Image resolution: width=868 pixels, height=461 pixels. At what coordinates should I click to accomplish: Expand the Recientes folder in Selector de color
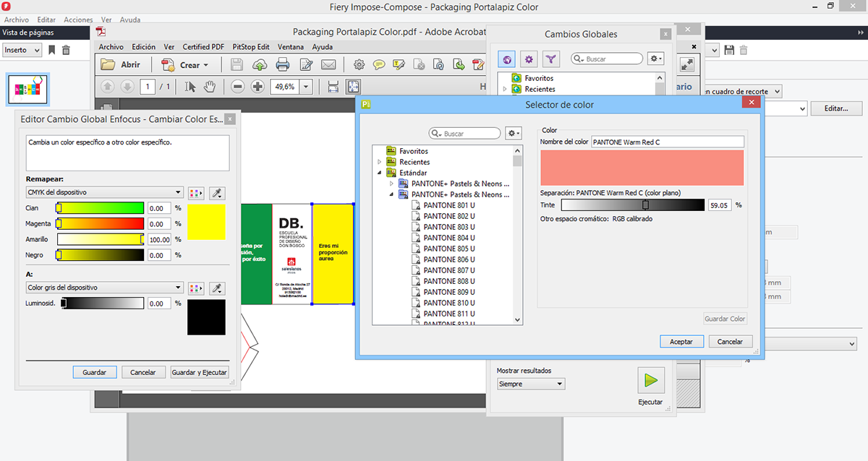click(379, 163)
